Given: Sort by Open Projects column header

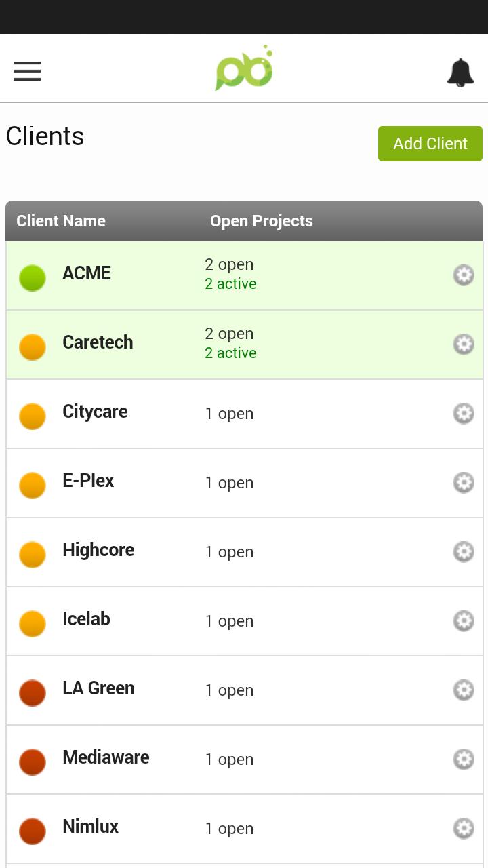Looking at the screenshot, I should coord(262,221).
